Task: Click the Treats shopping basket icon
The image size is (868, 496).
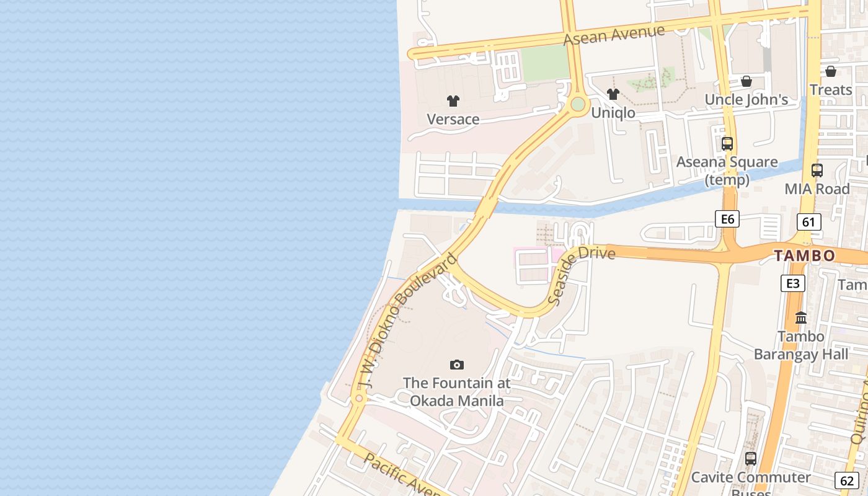Action: click(x=831, y=71)
